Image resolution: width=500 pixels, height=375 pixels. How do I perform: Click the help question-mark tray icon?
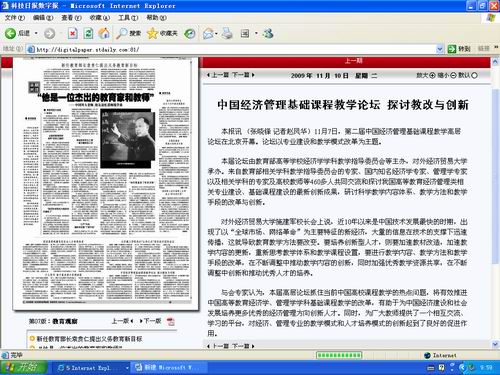pyautogui.click(x=442, y=368)
